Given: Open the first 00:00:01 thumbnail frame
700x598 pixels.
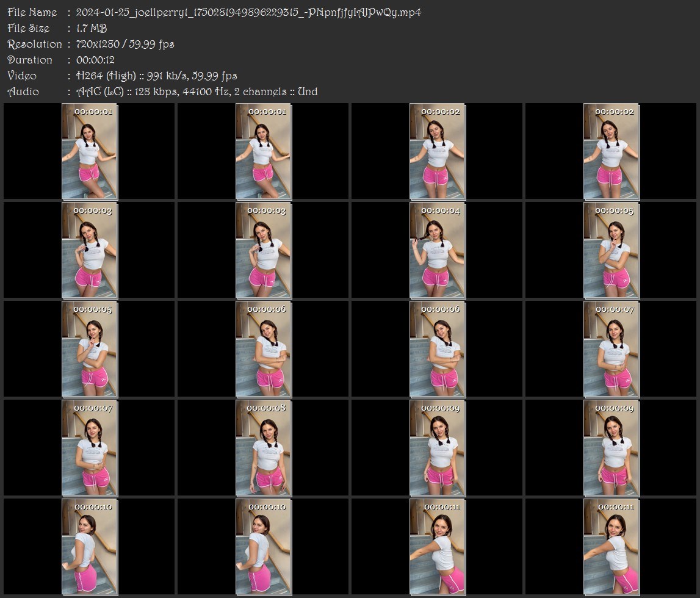Looking at the screenshot, I should pos(90,151).
